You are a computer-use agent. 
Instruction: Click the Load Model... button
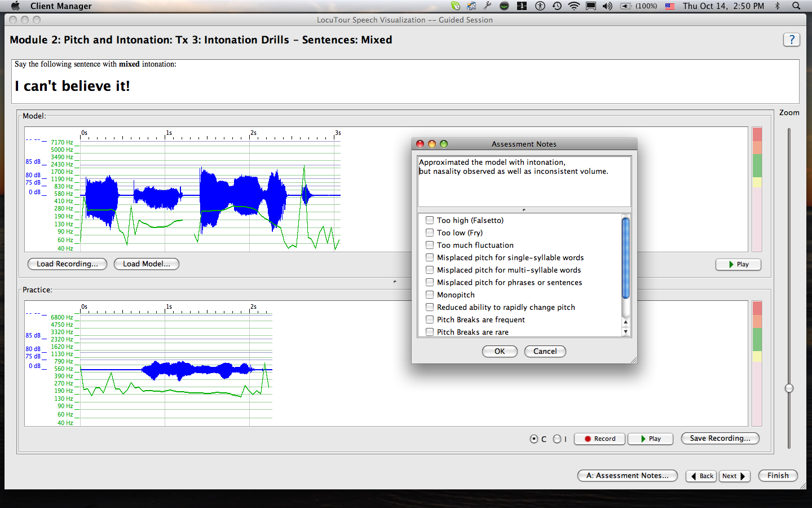click(146, 264)
